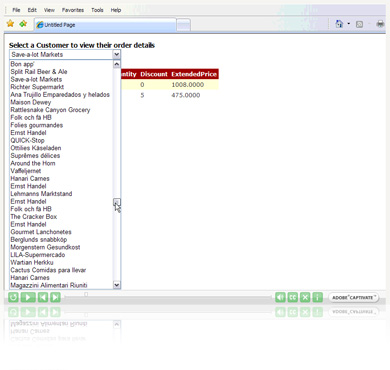Click the customer list scrollbar thumb
This screenshot has width=390, height=370.
pos(117,202)
